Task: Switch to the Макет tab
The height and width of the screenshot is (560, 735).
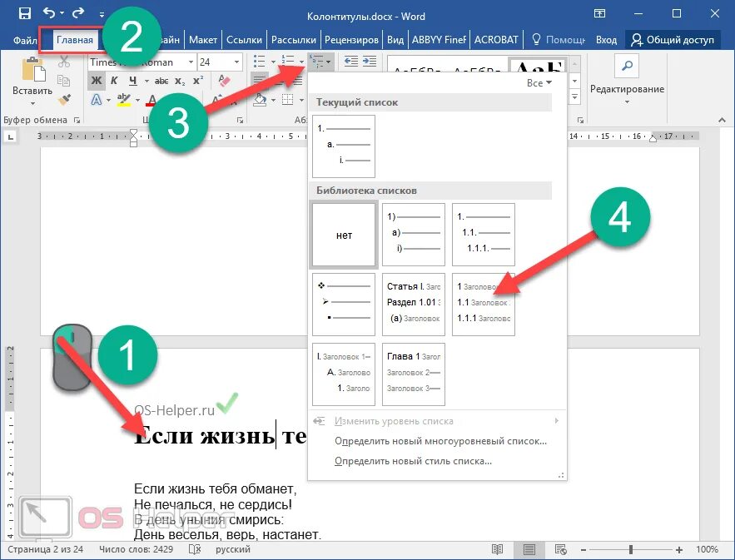Action: pos(203,40)
